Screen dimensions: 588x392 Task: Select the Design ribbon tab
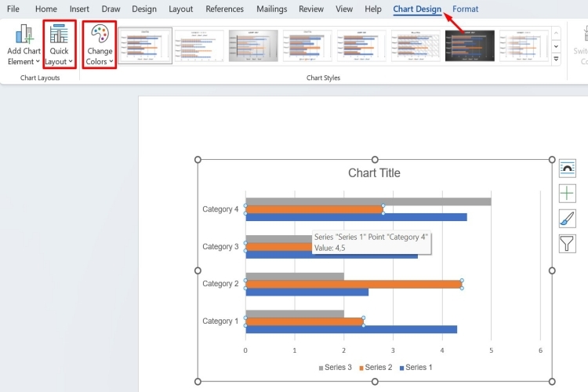[144, 9]
